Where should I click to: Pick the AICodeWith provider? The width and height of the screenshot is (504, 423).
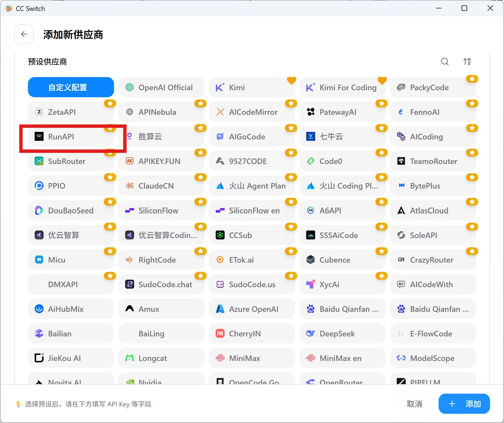pos(433,284)
